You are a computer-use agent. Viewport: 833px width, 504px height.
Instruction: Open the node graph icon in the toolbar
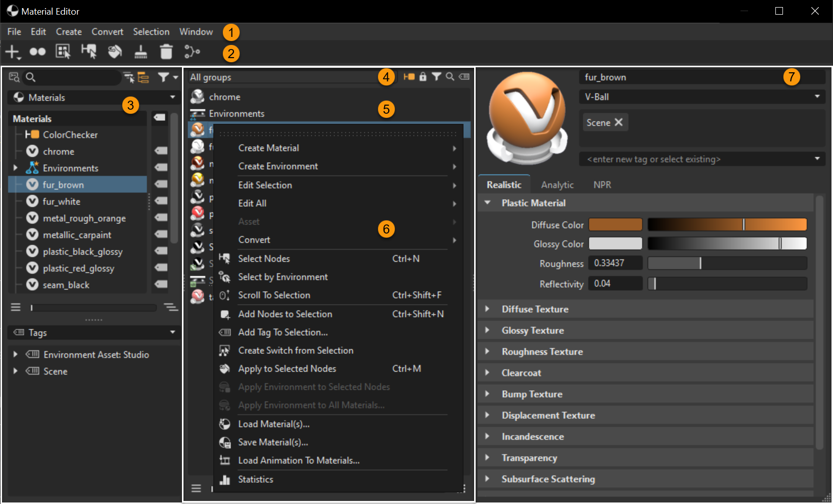pyautogui.click(x=192, y=52)
